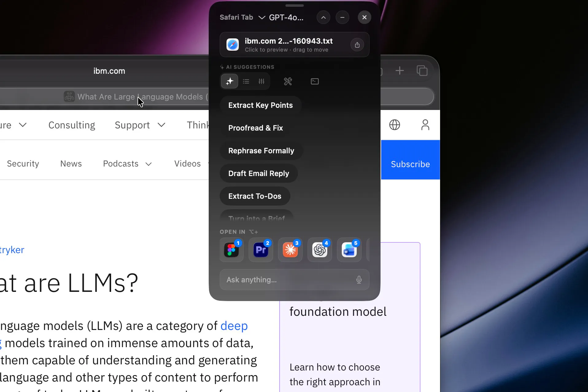This screenshot has width=588, height=392.
Task: Click the Ask anything input field
Action: coord(294,280)
